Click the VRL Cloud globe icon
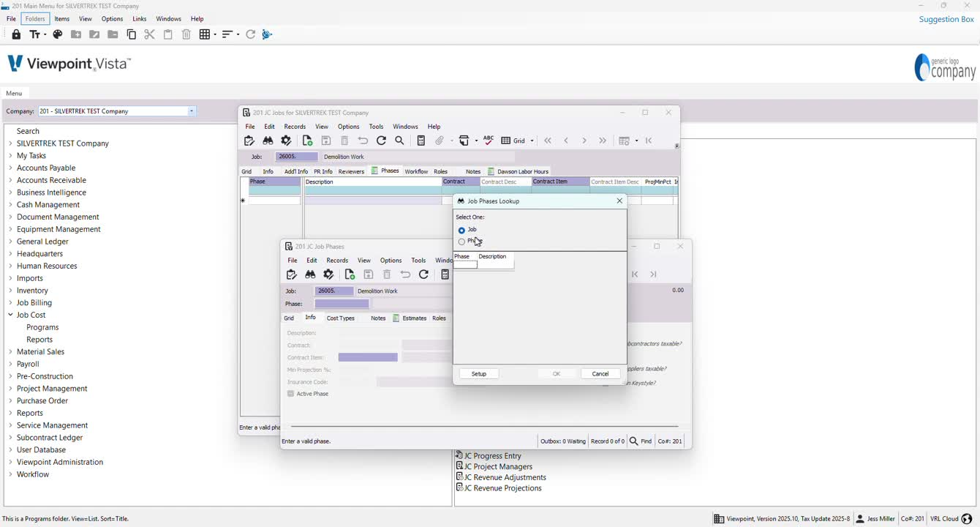 967,519
